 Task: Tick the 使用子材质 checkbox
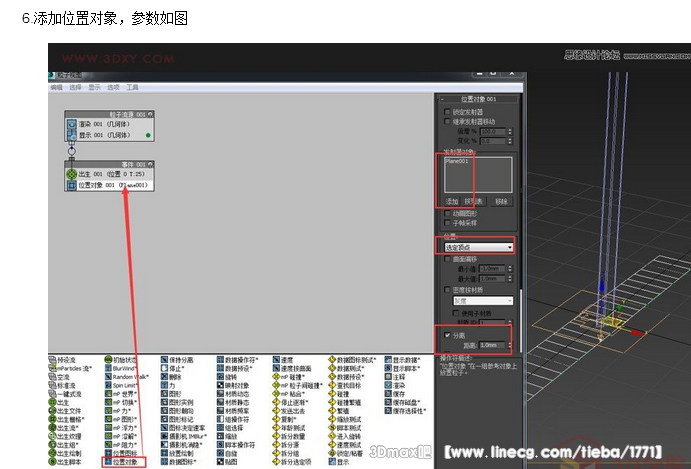click(456, 313)
